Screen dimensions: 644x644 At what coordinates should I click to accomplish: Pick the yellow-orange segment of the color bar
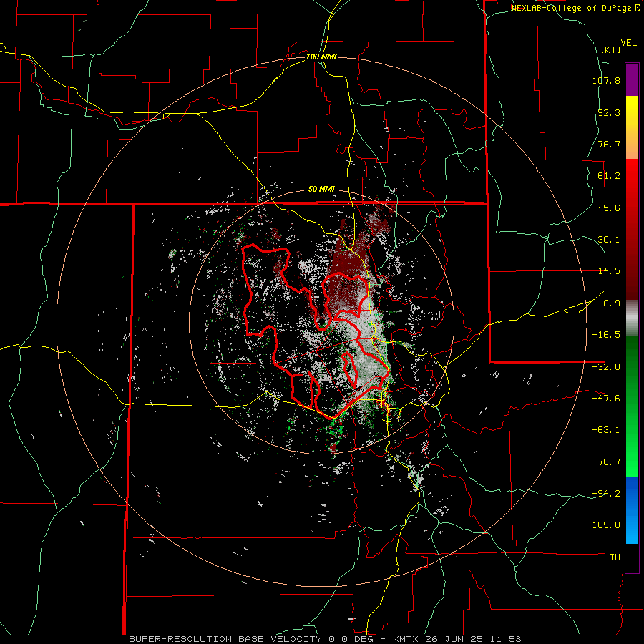tap(632, 127)
